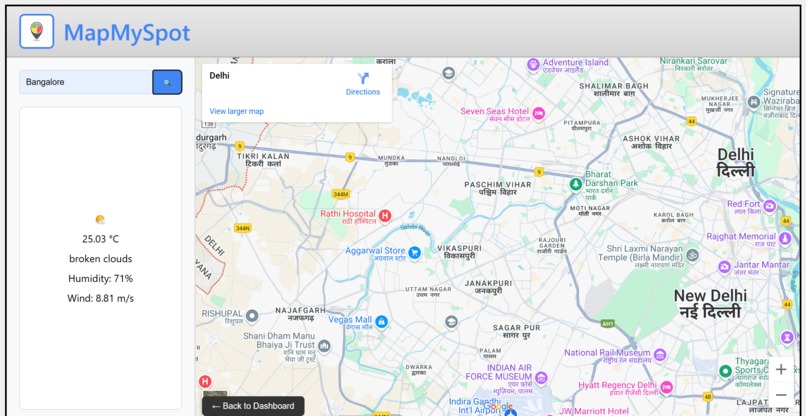
Task: Click the Adventure Island marker icon
Action: click(x=534, y=65)
